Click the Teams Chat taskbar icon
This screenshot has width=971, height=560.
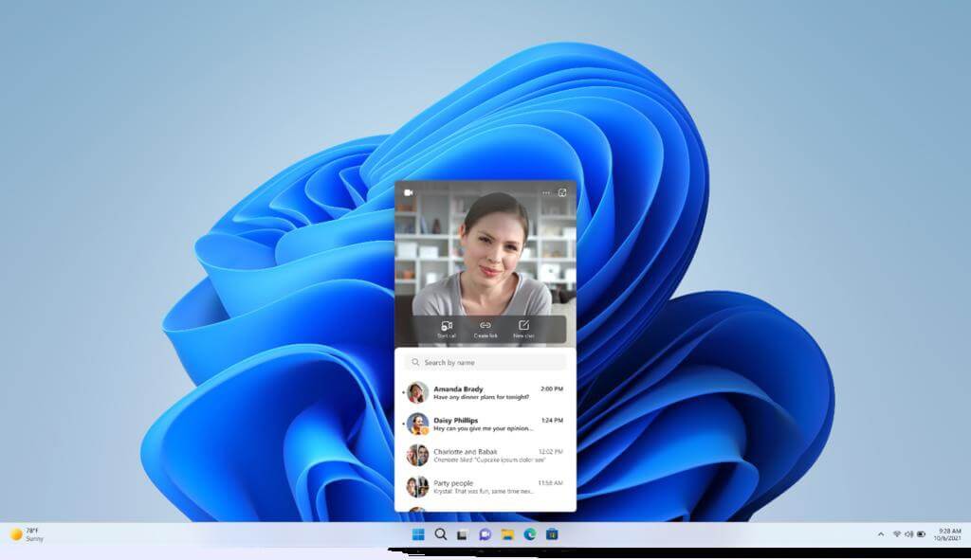click(485, 534)
